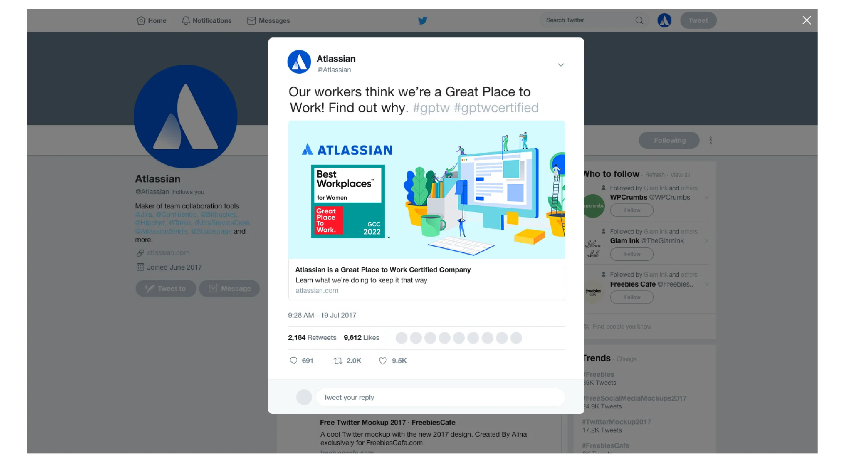Dismiss Freebies Cafe suggestion with x
Image resolution: width=868 pixels, height=471 pixels.
click(x=707, y=285)
